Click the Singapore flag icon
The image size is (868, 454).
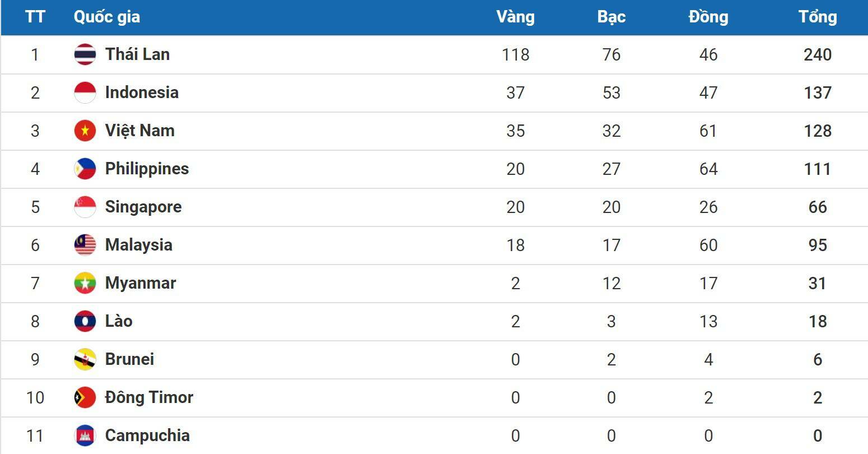[x=85, y=207]
